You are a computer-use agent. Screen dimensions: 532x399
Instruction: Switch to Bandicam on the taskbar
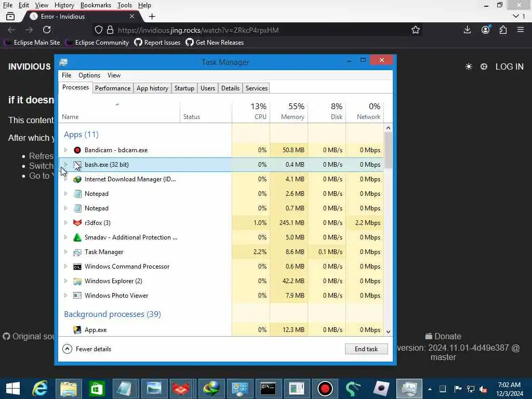coord(325,389)
